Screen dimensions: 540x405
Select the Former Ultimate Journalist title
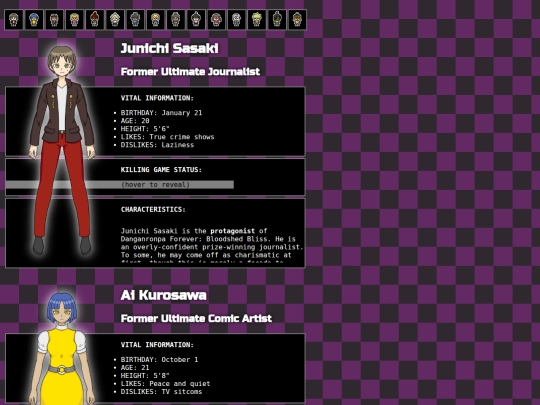pyautogui.click(x=190, y=72)
